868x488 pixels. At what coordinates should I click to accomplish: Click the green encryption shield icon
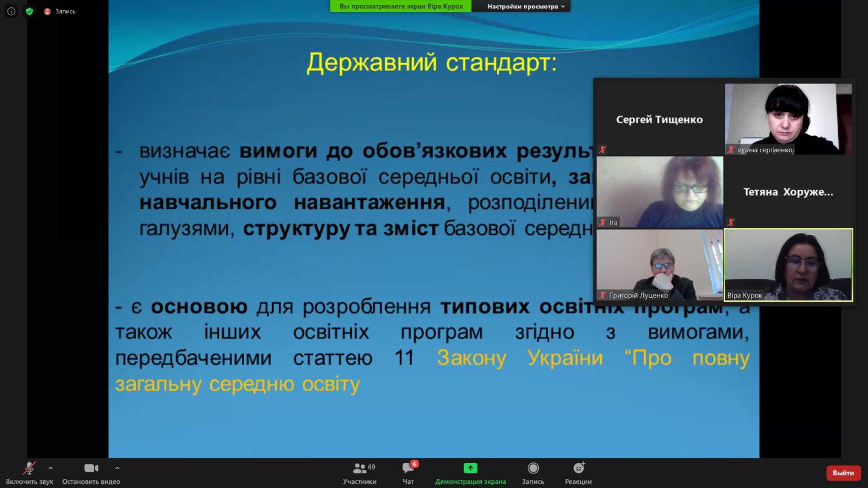point(29,11)
